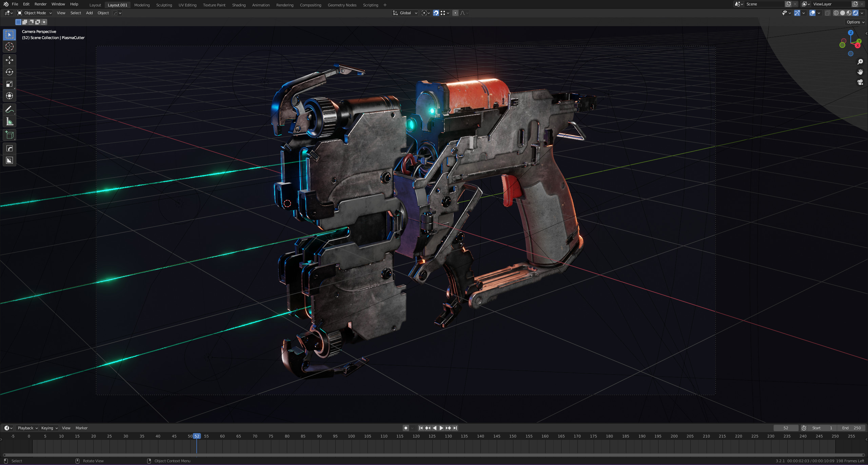Open the Object Mode dropdown
The image size is (868, 465).
point(35,13)
